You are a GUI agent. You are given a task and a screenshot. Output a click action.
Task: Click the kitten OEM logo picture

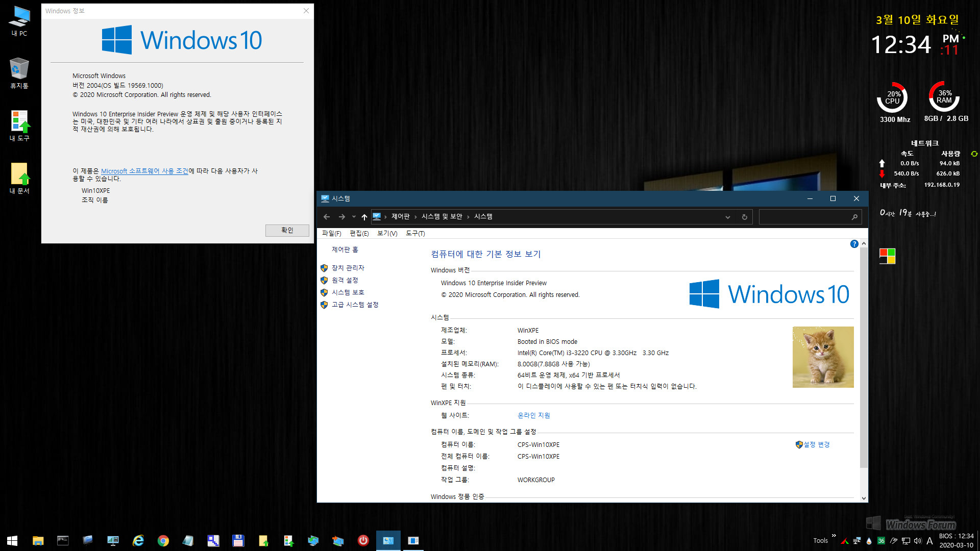point(823,357)
